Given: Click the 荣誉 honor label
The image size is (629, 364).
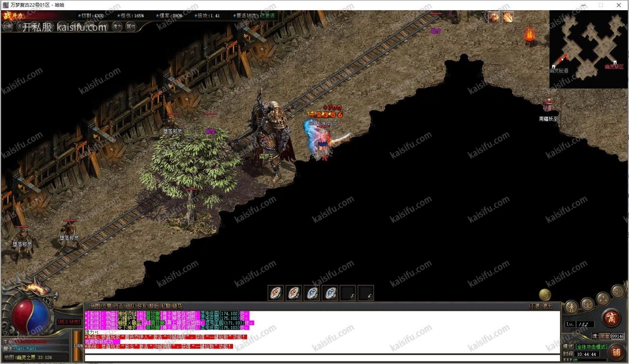Looking at the screenshot, I should (604, 336).
